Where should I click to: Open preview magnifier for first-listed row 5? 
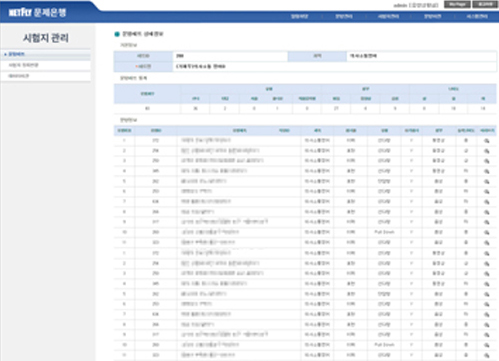point(487,182)
